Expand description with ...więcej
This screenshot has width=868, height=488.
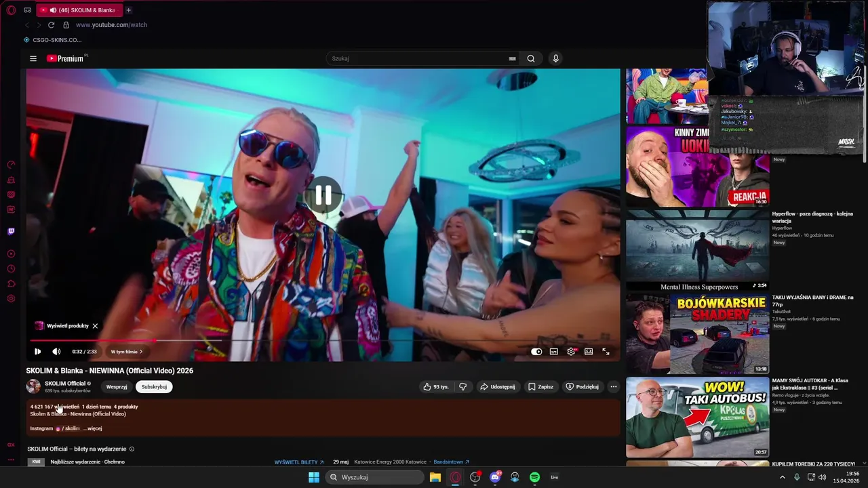coord(93,428)
